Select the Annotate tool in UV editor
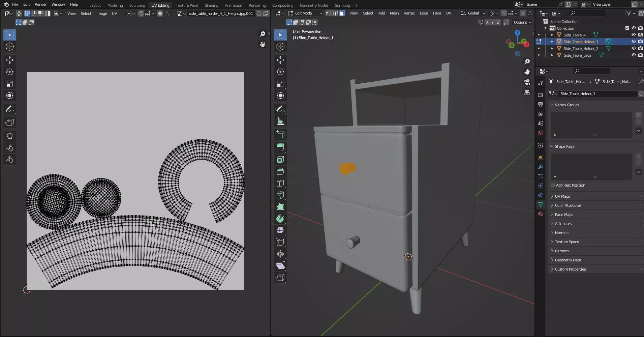 (x=10, y=109)
